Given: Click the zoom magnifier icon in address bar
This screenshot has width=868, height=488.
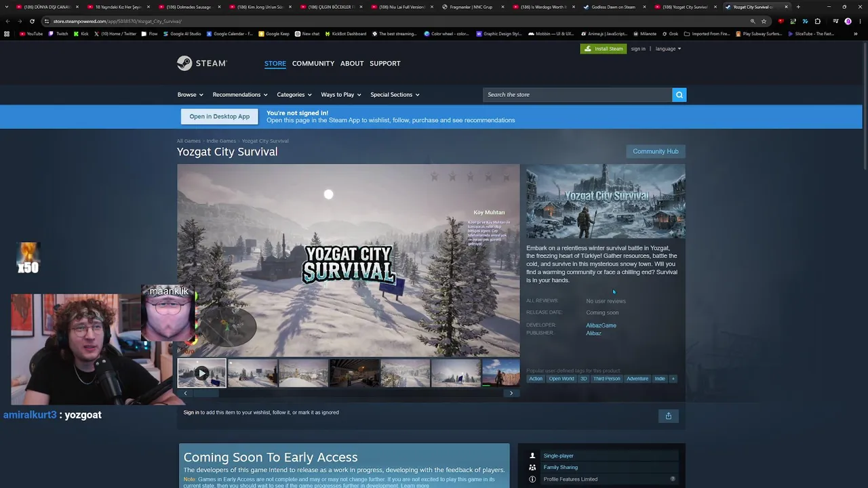Looking at the screenshot, I should click(x=753, y=21).
